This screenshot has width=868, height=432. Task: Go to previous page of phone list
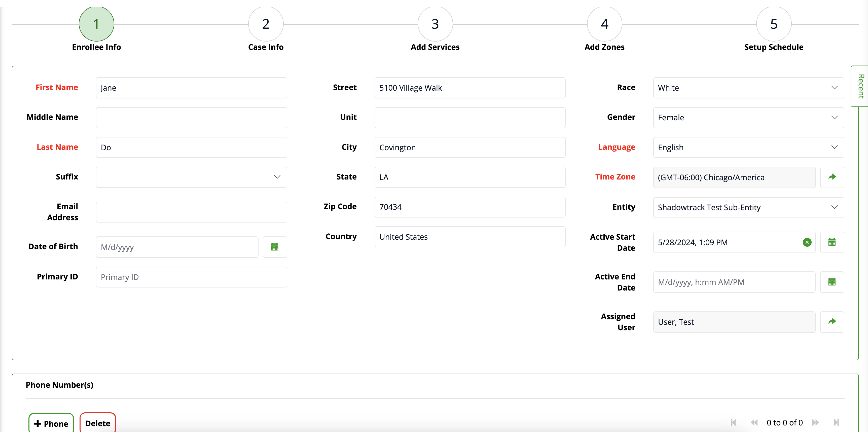click(754, 423)
